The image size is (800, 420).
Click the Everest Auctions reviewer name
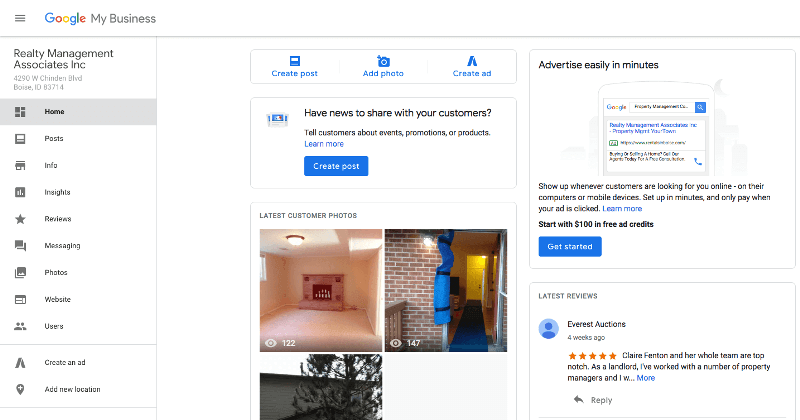point(596,324)
